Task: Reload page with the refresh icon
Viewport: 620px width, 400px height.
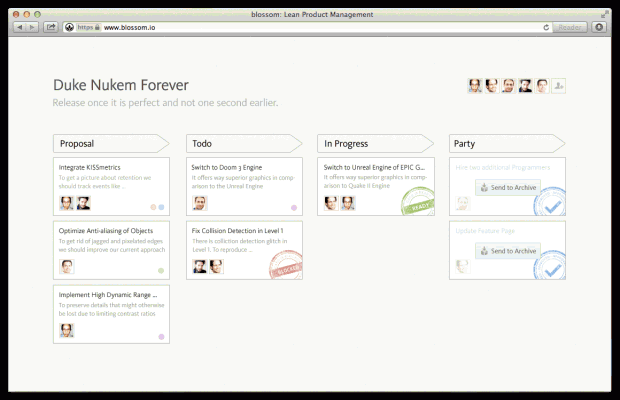Action: 546,27
